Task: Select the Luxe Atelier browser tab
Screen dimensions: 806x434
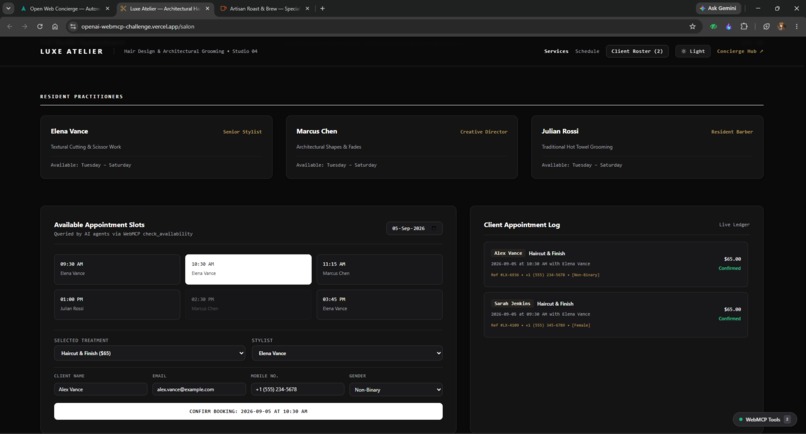Action: (164, 8)
